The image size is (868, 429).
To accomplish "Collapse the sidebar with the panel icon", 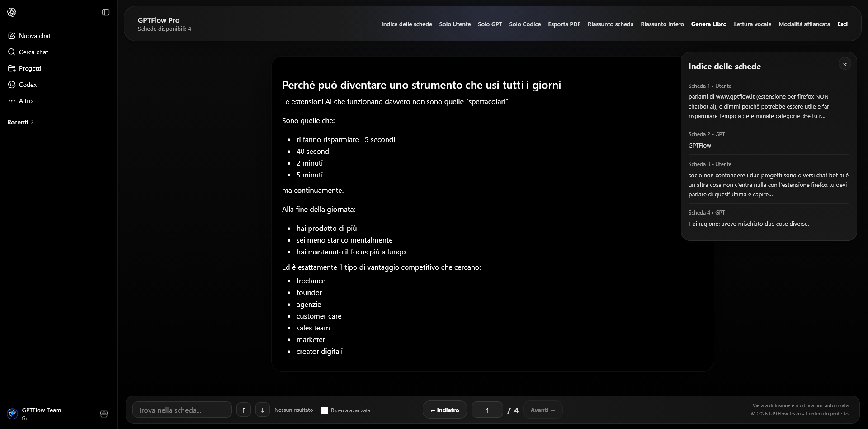I will (106, 12).
